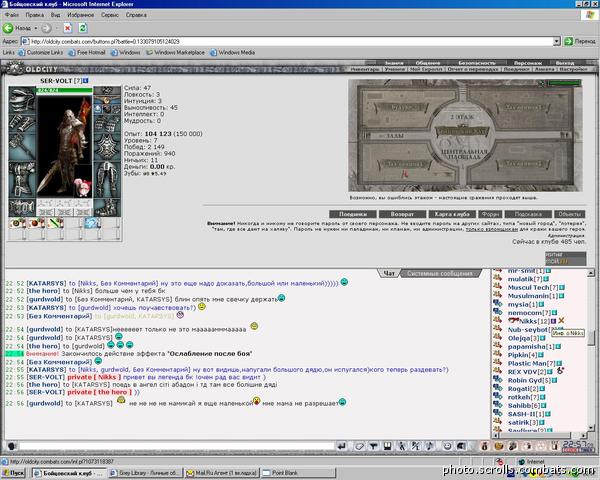Open the Персонаж game menu
Viewport: 600px width, 480px height.
pos(528,63)
